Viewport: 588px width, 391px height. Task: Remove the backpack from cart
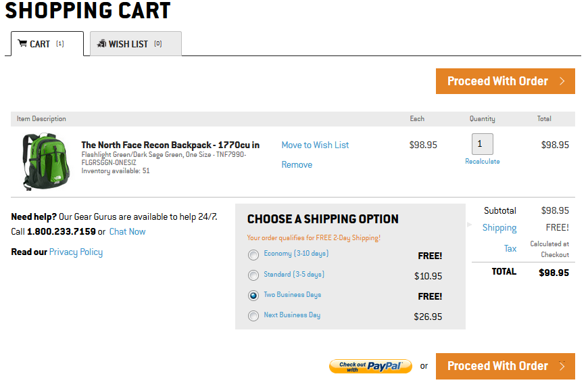tap(297, 164)
